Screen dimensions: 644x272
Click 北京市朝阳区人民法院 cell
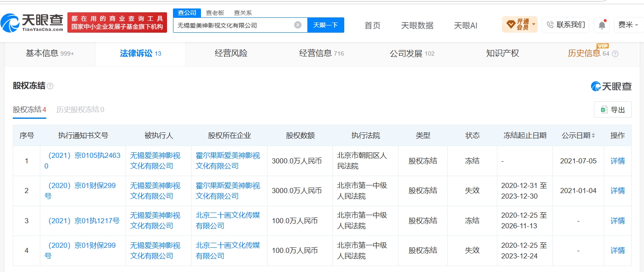click(x=362, y=161)
